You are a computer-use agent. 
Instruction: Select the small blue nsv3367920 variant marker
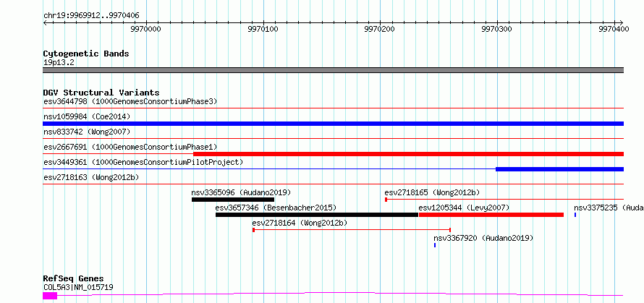[x=435, y=245]
